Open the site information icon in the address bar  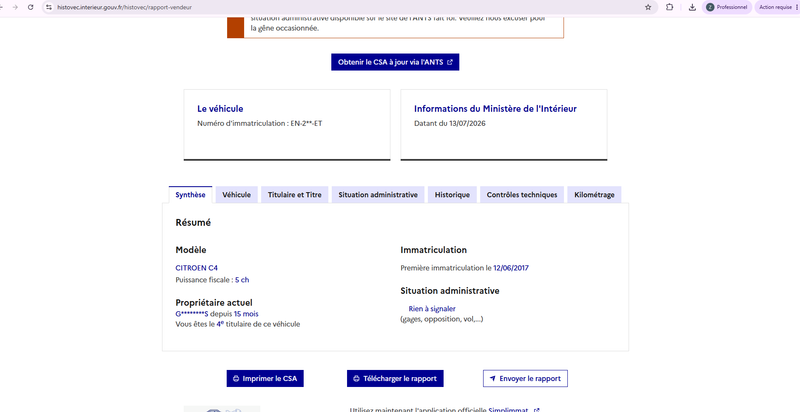tap(49, 7)
